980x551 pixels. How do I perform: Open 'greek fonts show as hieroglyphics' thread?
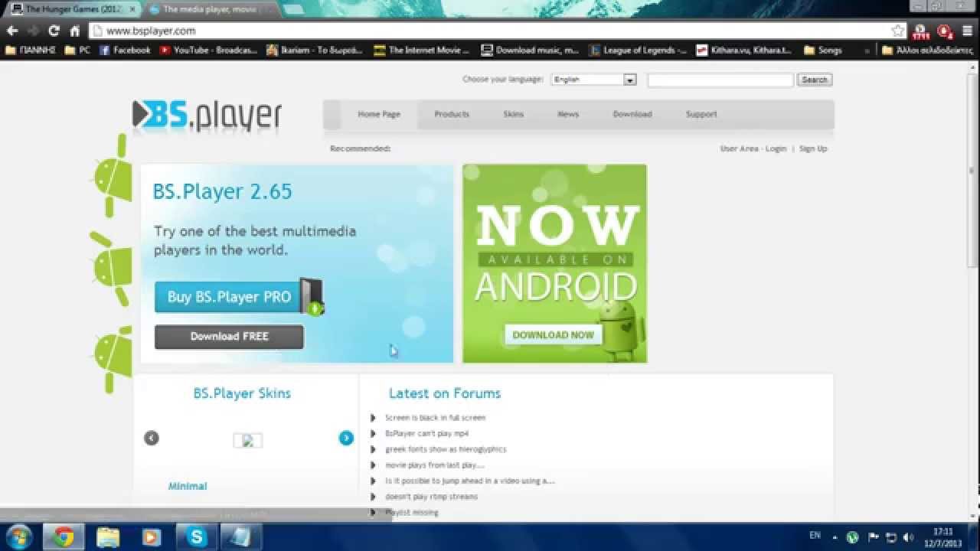[446, 449]
